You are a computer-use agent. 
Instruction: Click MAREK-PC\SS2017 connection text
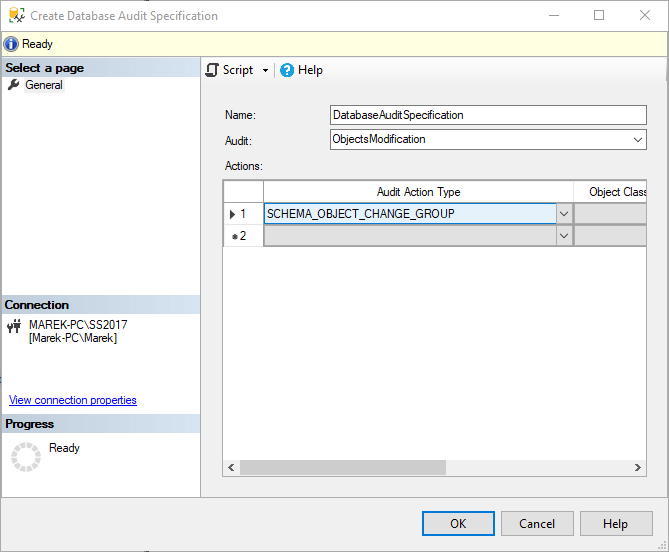[x=78, y=325]
